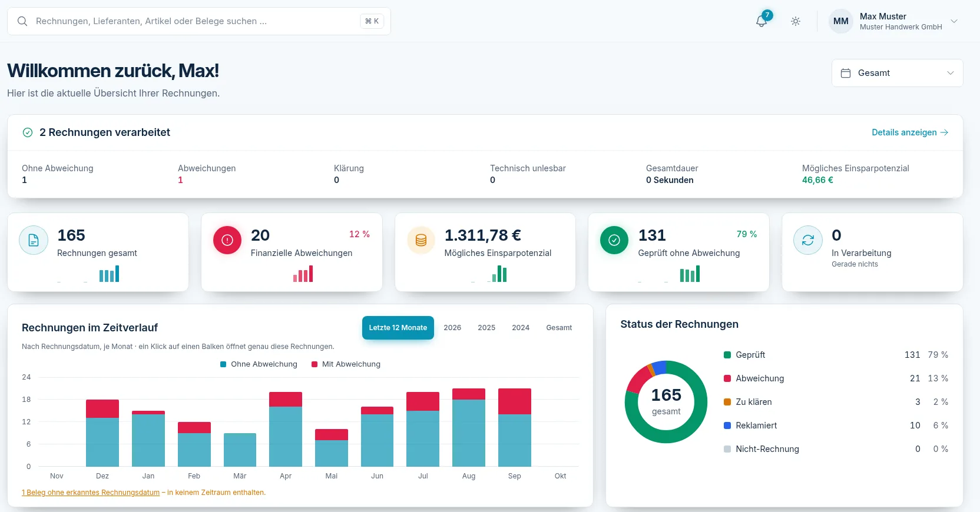The width and height of the screenshot is (980, 512).
Task: Click the MM user avatar
Action: point(841,21)
